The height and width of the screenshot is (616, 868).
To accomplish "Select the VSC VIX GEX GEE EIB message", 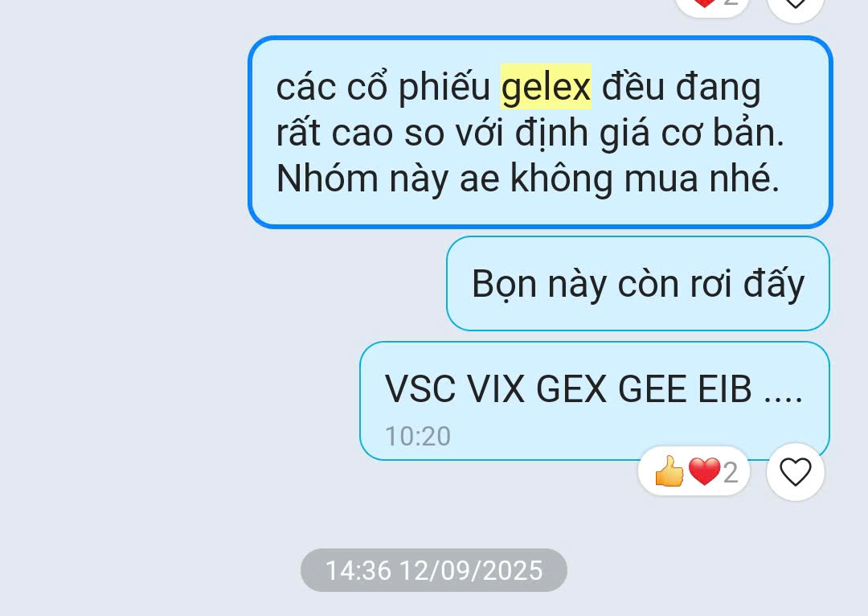I will pos(595,401).
